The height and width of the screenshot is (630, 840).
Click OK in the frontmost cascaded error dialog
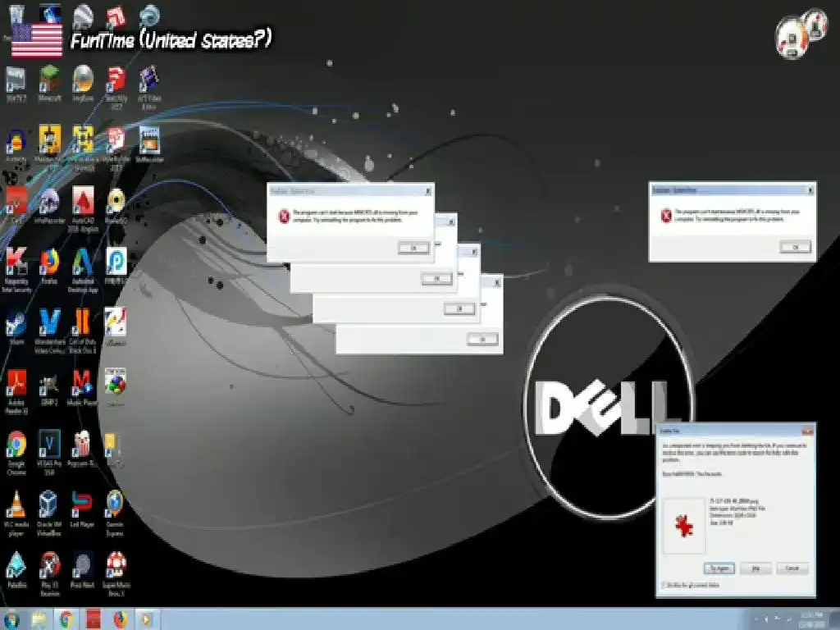tap(413, 248)
